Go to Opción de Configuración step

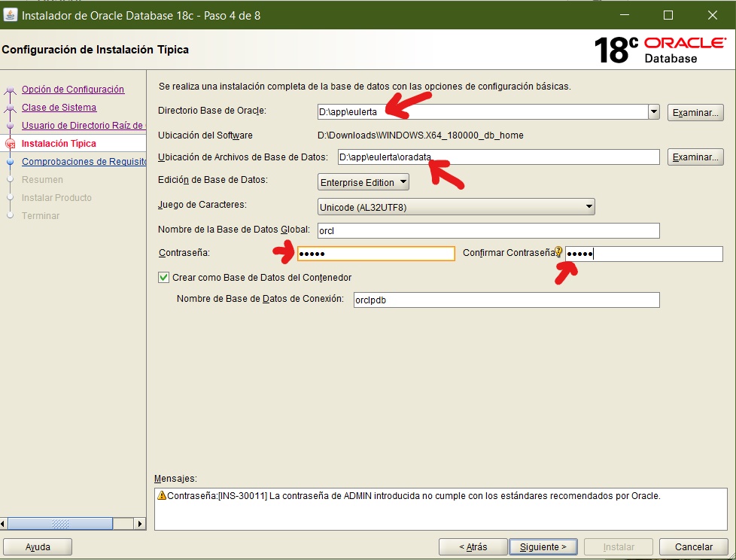point(73,89)
